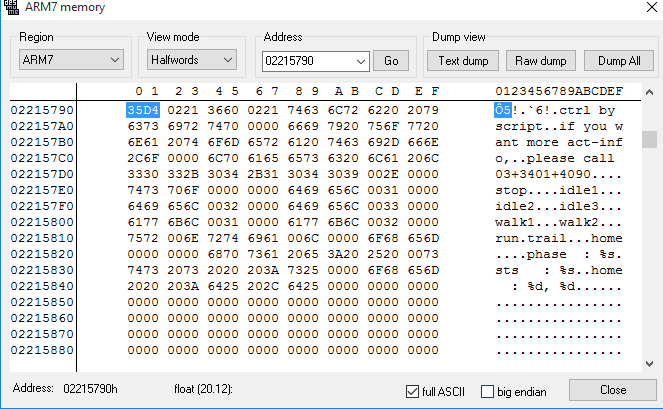
Task: Select halfword 7473 in row 022157E0
Action: pyautogui.click(x=143, y=190)
